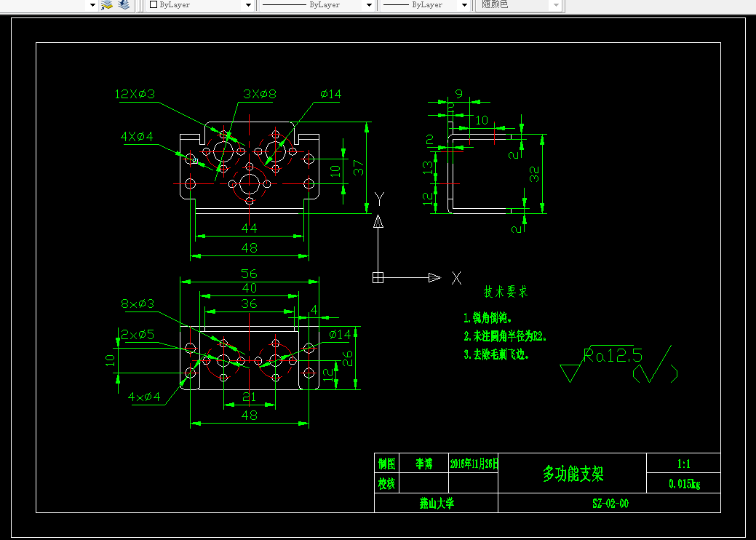Select the 40 dimension text
This screenshot has height=540, width=756.
coord(250,288)
